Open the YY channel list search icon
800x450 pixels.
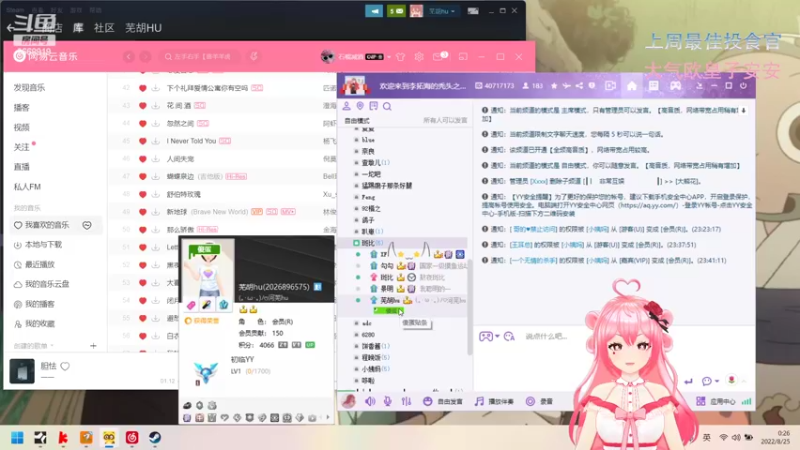(x=387, y=106)
